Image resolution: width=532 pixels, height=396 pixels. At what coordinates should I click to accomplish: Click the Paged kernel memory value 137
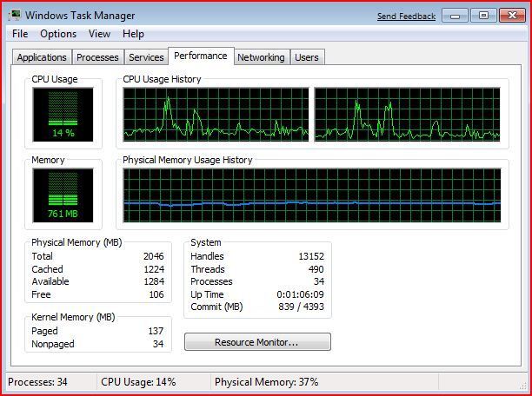(156, 331)
